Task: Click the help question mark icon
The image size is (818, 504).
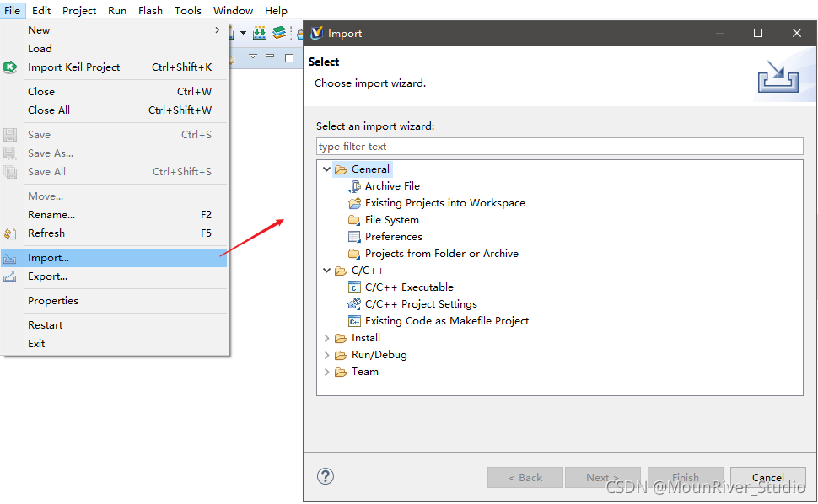Action: [x=326, y=476]
